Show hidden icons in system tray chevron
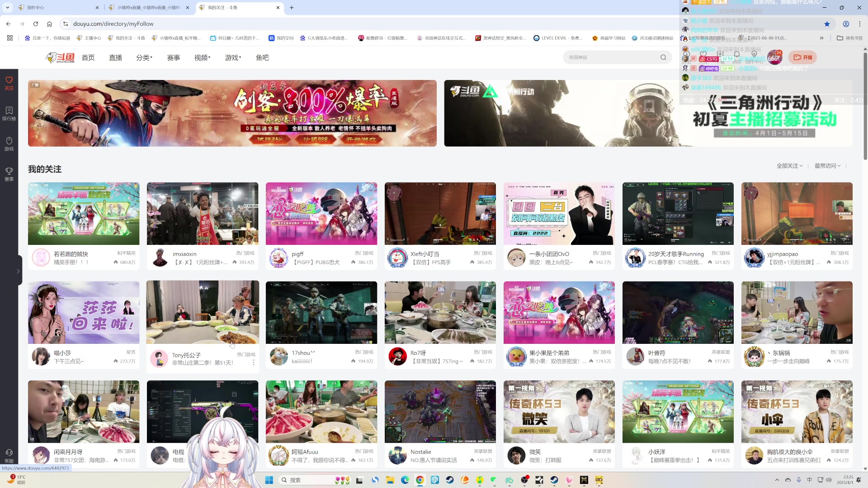Image resolution: width=868 pixels, height=488 pixels. pyautogui.click(x=777, y=480)
